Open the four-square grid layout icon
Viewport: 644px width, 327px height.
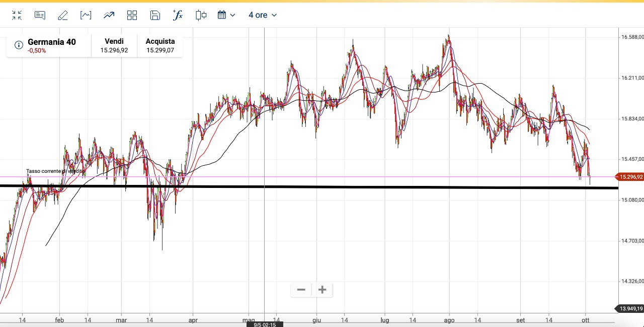[x=132, y=15]
